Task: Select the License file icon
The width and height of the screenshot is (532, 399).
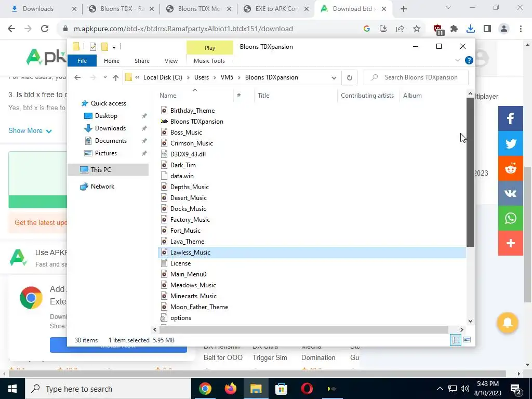Action: [164, 263]
